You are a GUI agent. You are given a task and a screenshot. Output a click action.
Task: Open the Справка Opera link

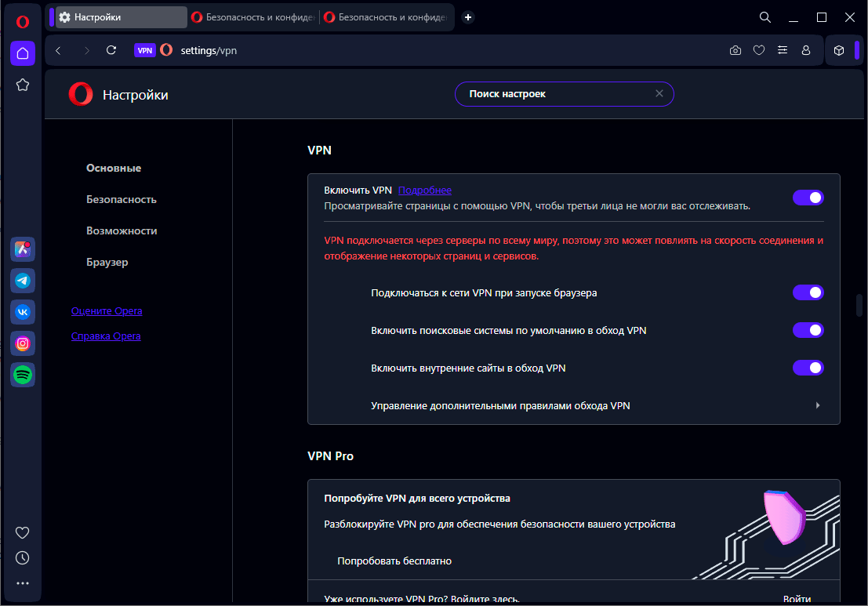click(106, 336)
